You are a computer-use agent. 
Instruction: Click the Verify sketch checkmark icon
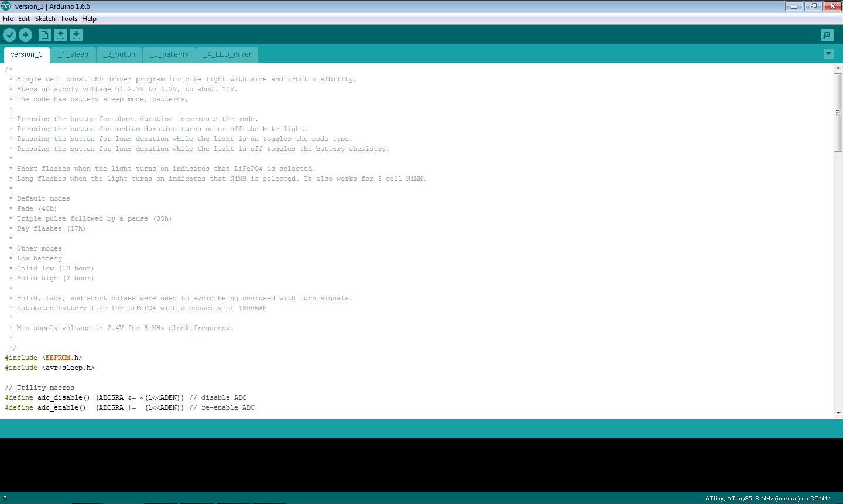(x=9, y=35)
